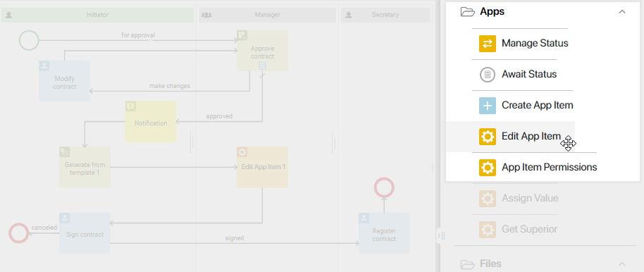This screenshot has height=272, width=644.
Task: Select the Register contract task
Action: pyautogui.click(x=384, y=233)
